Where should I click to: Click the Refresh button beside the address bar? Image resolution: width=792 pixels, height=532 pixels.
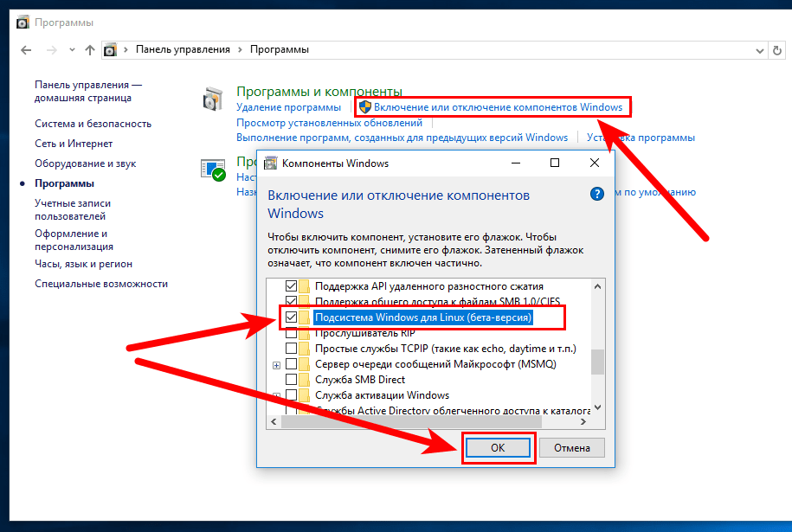(x=777, y=50)
